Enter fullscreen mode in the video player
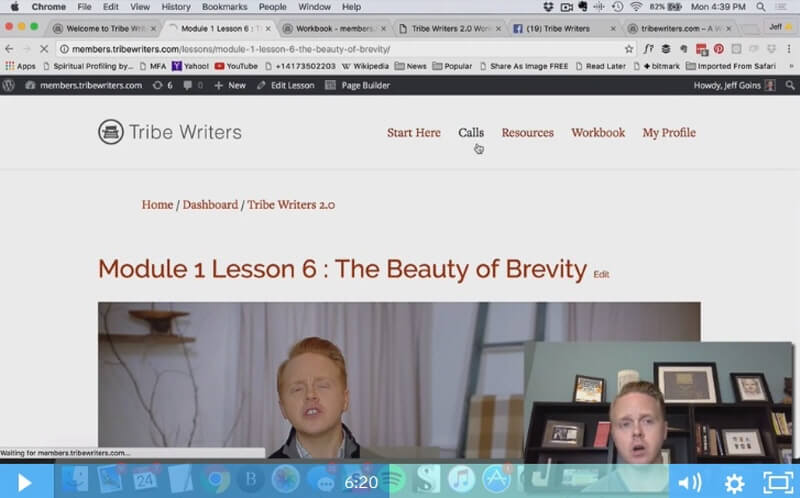Screen dimensions: 800x498 coord(778,482)
